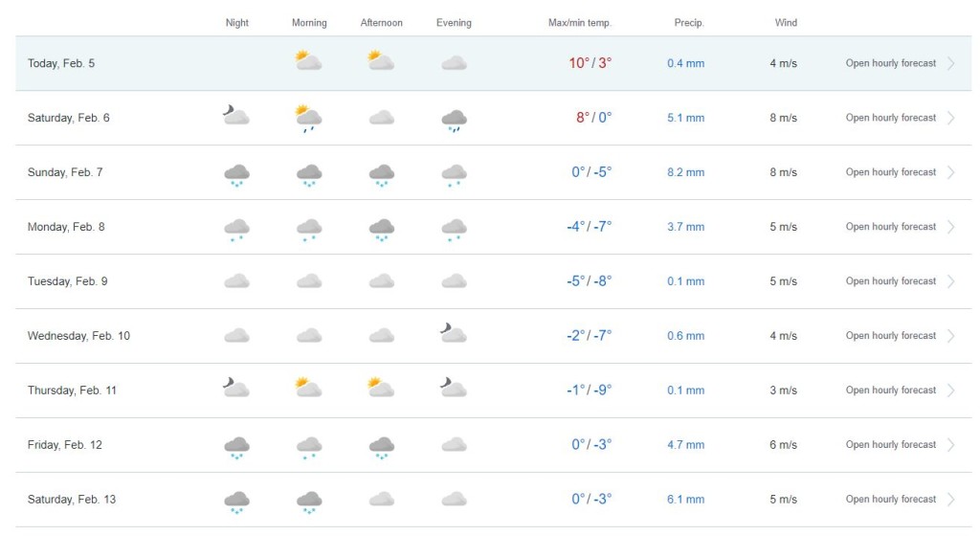Click Tuesday Feb. 9 afternoon cloud icon

[382, 281]
